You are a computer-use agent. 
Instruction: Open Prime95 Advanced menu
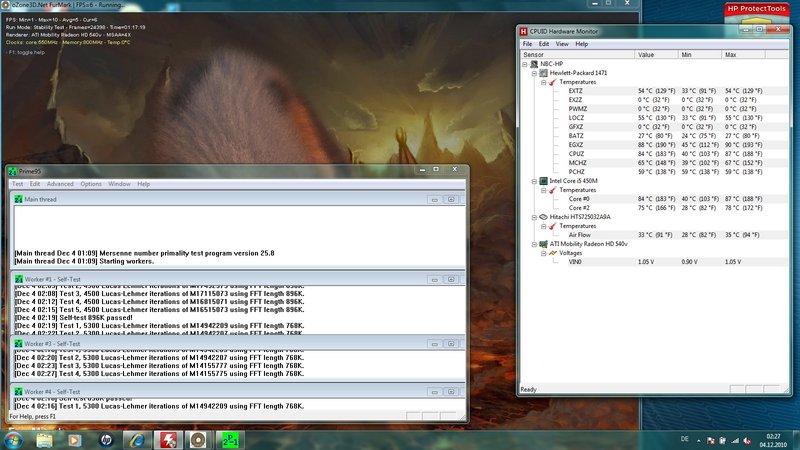point(60,184)
